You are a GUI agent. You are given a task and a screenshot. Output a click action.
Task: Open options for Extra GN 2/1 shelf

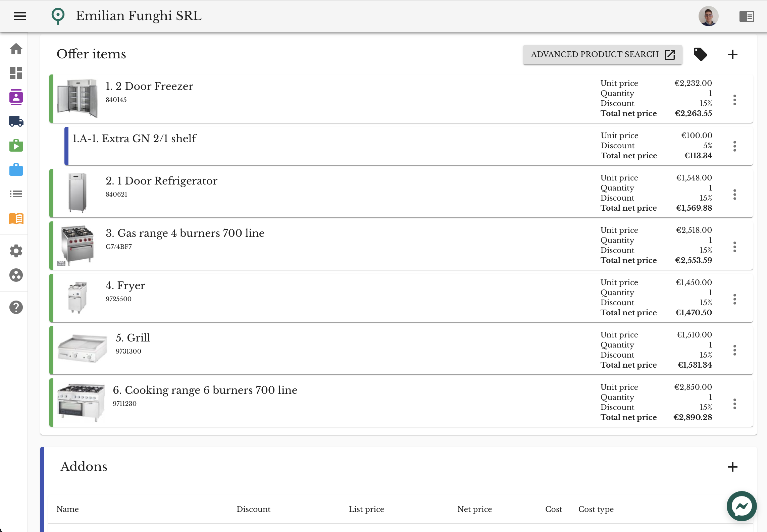pos(735,146)
